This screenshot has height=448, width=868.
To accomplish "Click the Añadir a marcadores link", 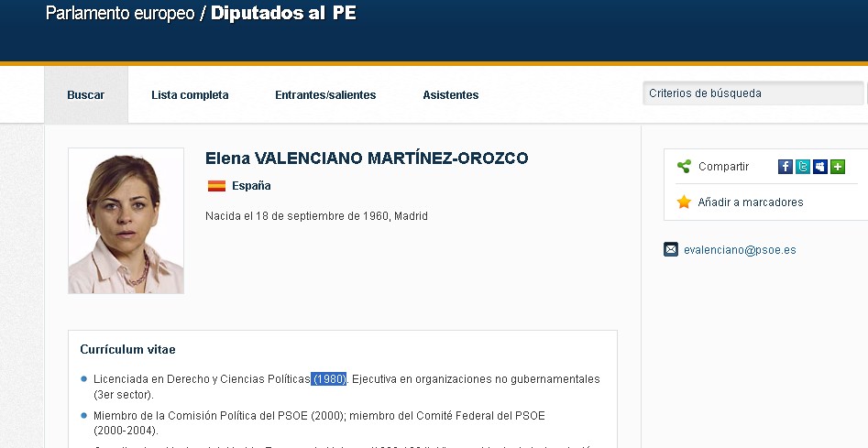I will 750,202.
